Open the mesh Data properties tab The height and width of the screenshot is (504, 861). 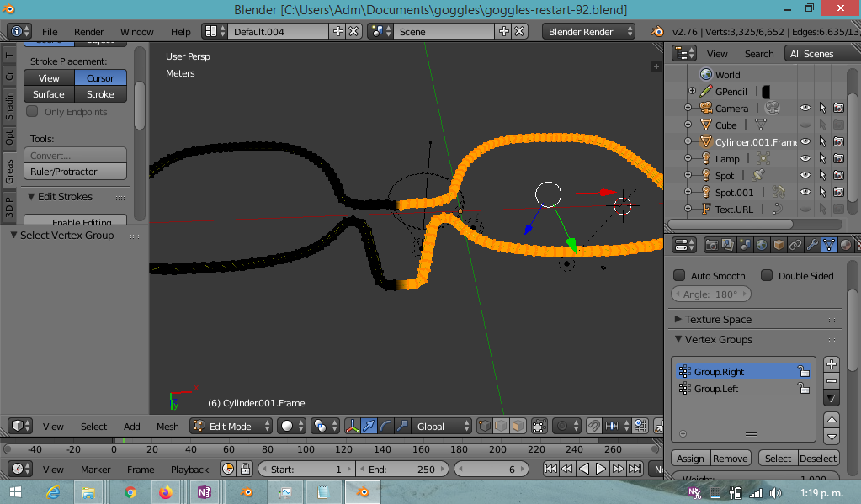coord(829,245)
